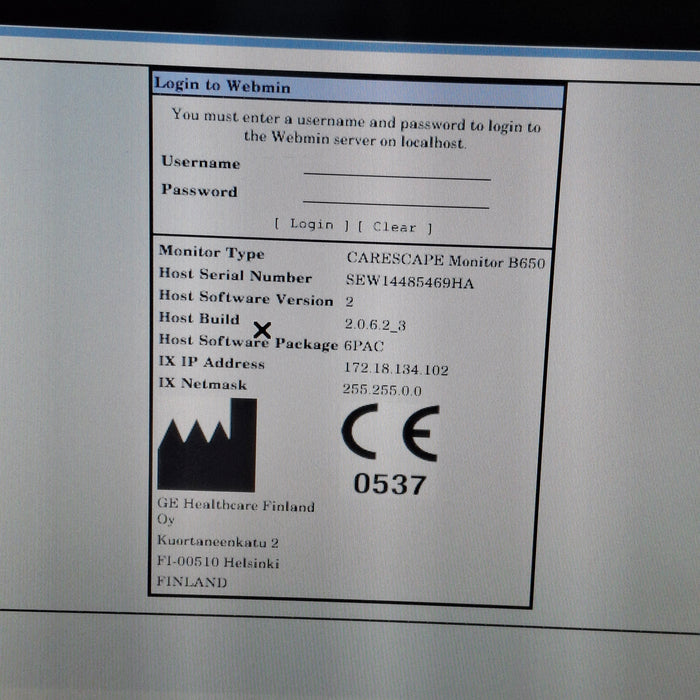This screenshot has height=700, width=700.
Task: Click the 'GE Healthcare Finland' text
Action: (x=236, y=505)
